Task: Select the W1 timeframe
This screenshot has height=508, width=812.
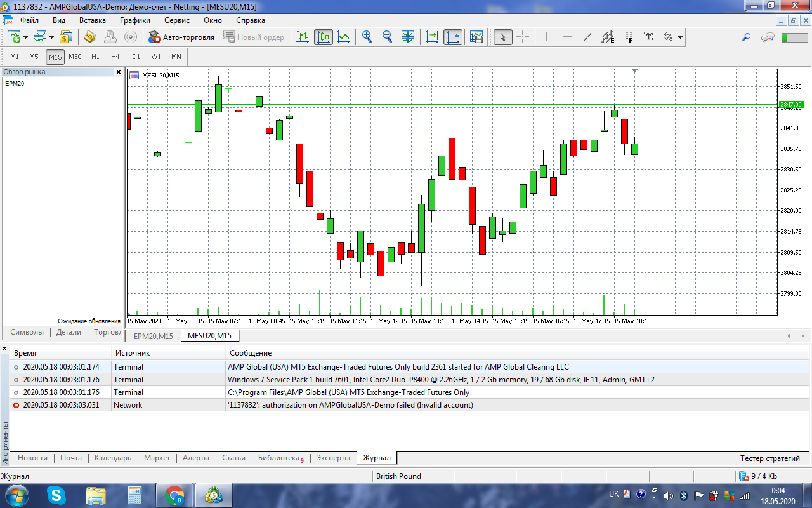Action: tap(156, 57)
